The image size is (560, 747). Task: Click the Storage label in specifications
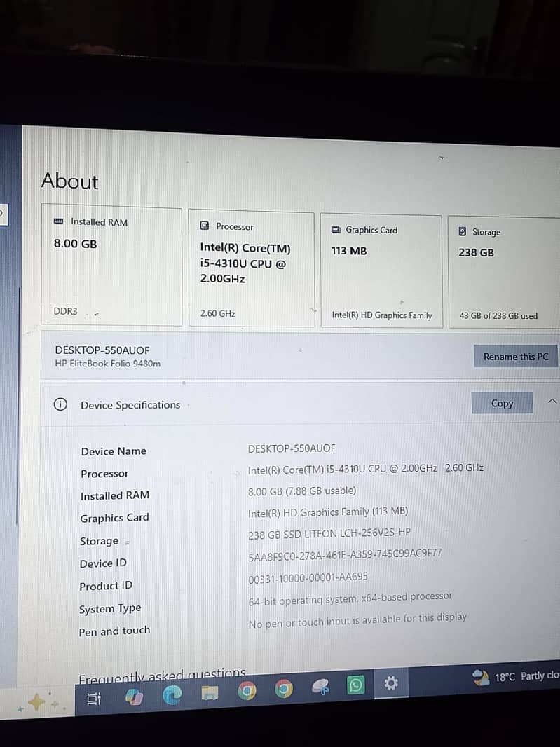point(99,541)
